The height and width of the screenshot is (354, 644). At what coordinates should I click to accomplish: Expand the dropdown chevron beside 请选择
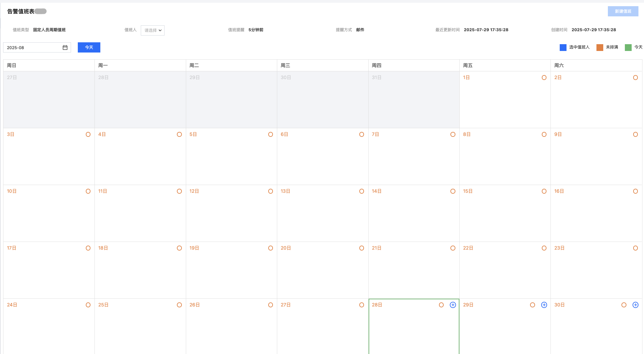point(160,30)
